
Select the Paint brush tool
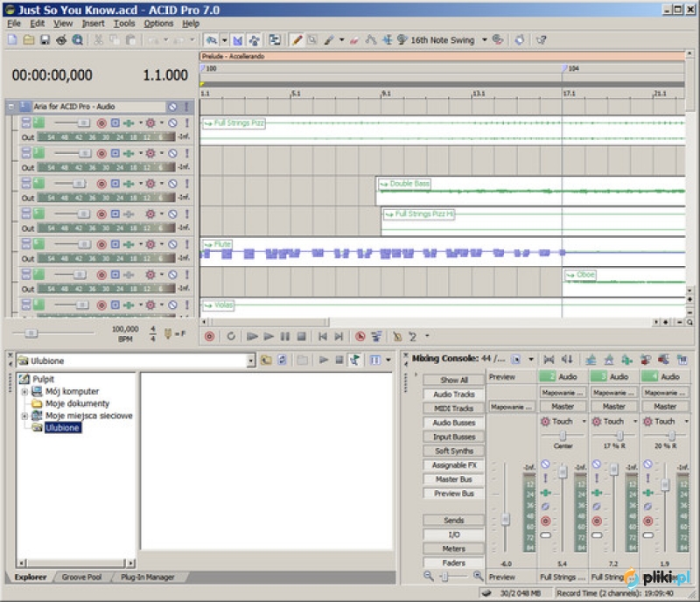pyautogui.click(x=329, y=39)
